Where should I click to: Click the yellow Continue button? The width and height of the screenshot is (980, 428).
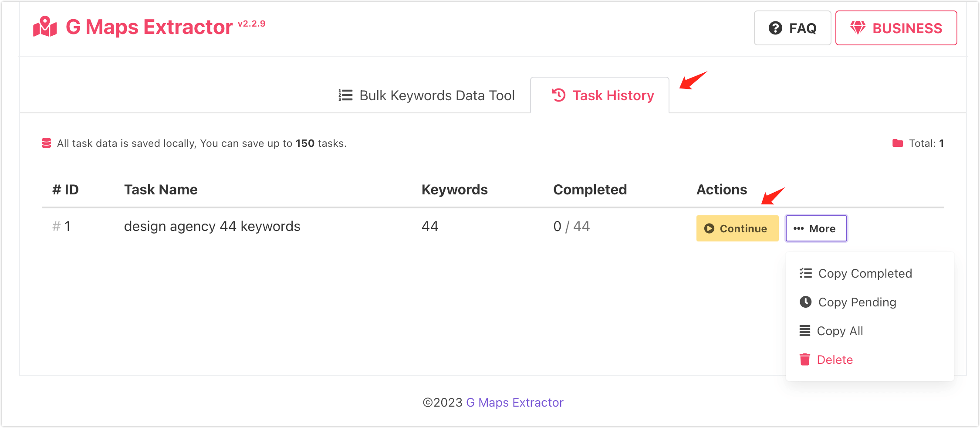click(x=737, y=228)
